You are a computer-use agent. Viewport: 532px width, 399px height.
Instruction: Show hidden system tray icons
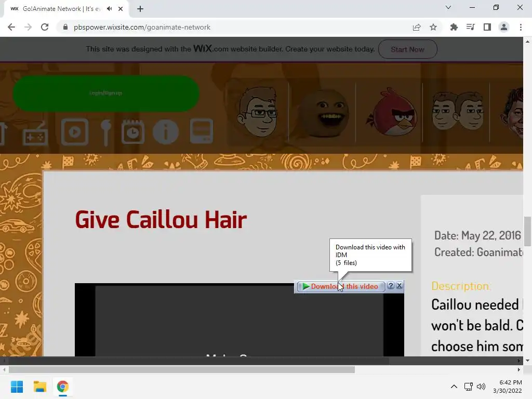pos(454,387)
